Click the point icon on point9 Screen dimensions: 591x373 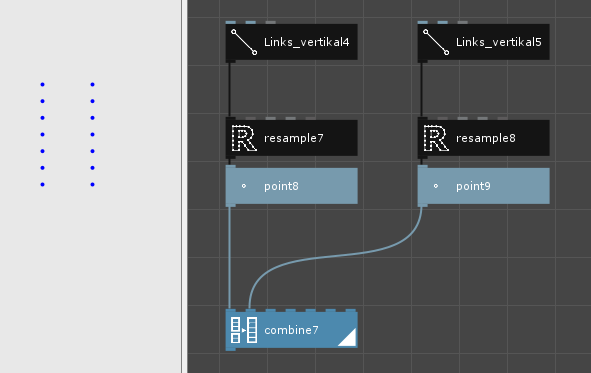[x=436, y=186]
